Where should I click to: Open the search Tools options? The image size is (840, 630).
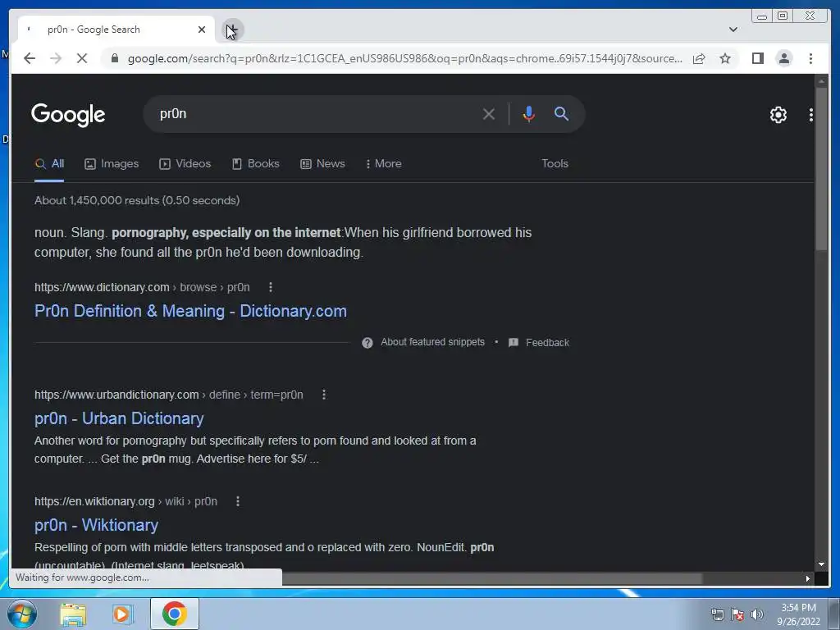[x=555, y=163]
